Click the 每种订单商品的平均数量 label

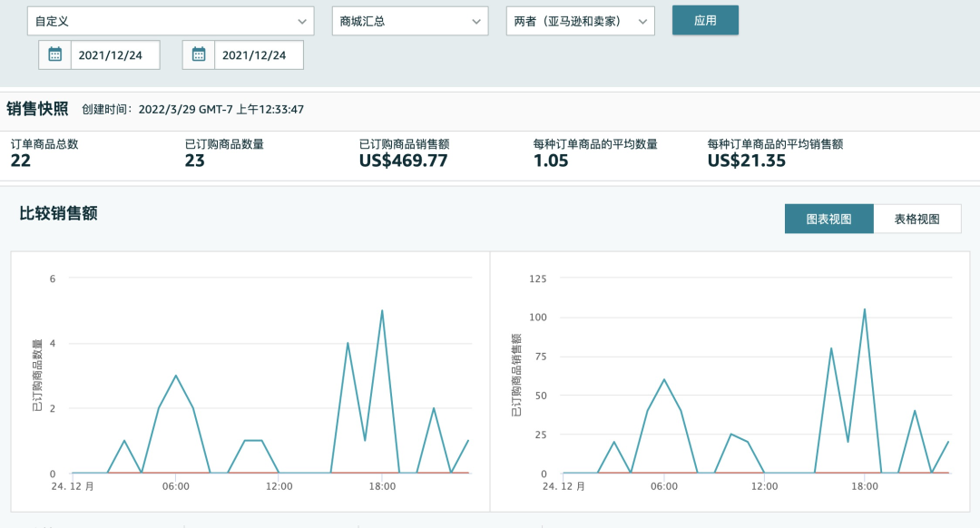tap(595, 143)
